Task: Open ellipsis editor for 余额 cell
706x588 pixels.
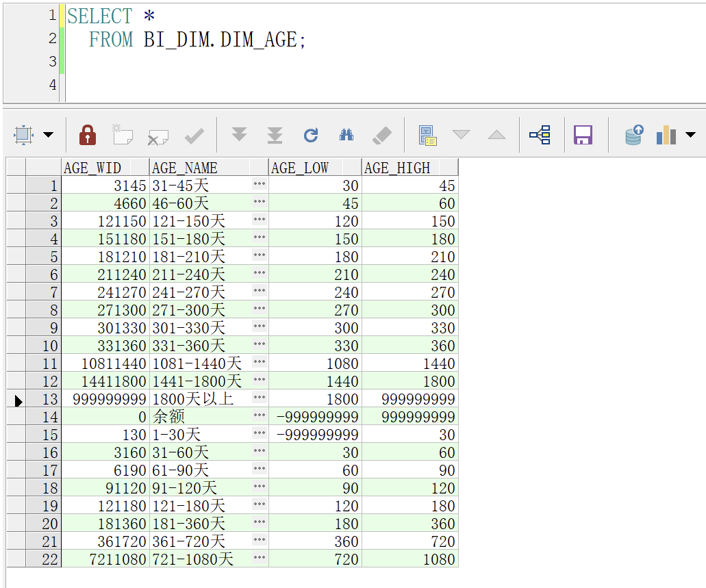Action: pos(259,415)
